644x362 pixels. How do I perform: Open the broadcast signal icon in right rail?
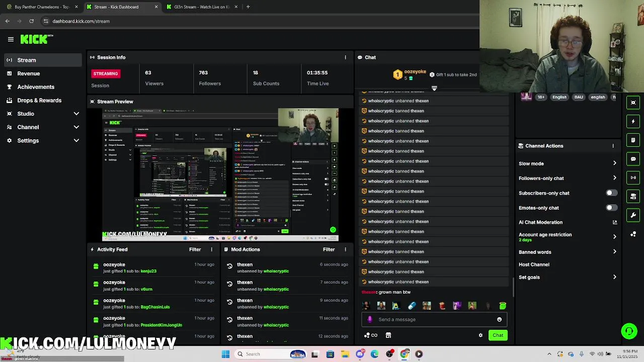(633, 177)
